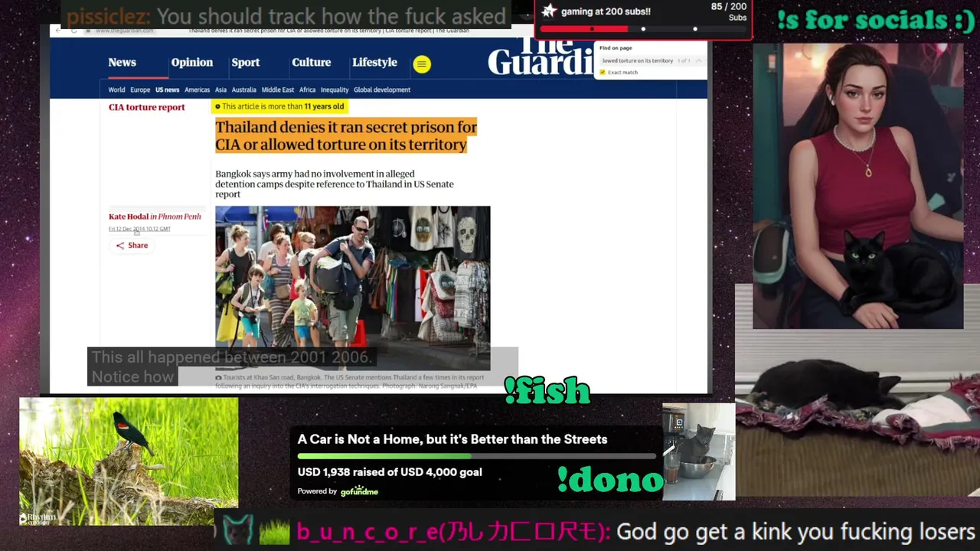Select US news in the sub-navigation
The width and height of the screenshot is (980, 551).
pyautogui.click(x=167, y=90)
